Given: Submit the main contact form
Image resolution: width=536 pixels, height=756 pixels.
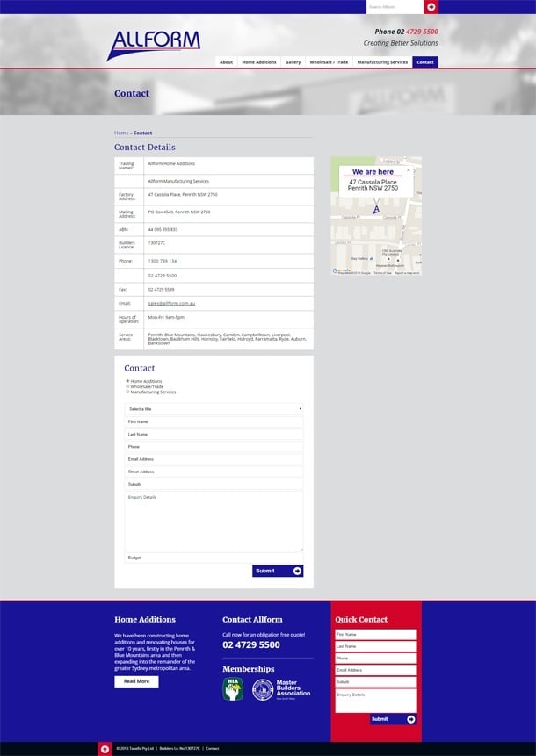Looking at the screenshot, I should click(x=278, y=571).
